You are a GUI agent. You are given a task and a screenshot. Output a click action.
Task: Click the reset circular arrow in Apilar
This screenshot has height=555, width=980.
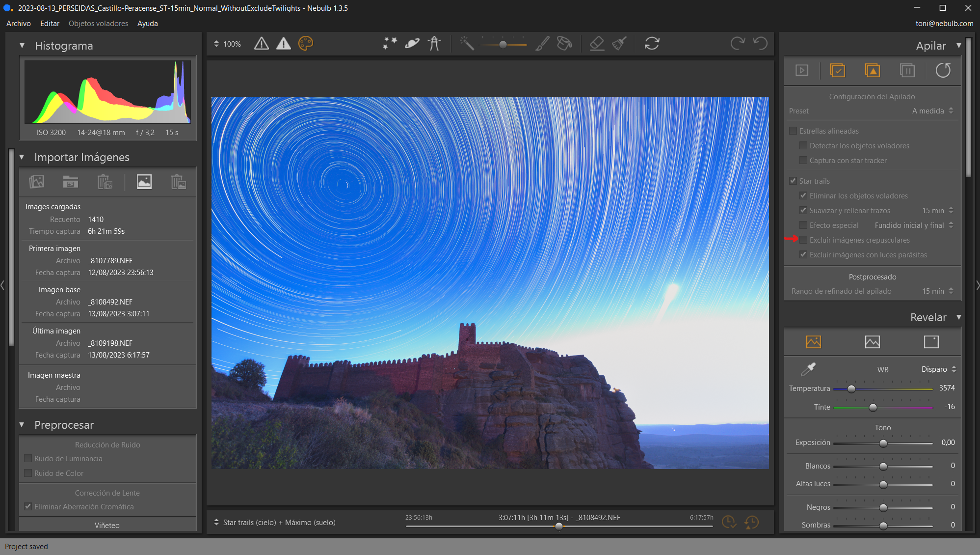[943, 71]
